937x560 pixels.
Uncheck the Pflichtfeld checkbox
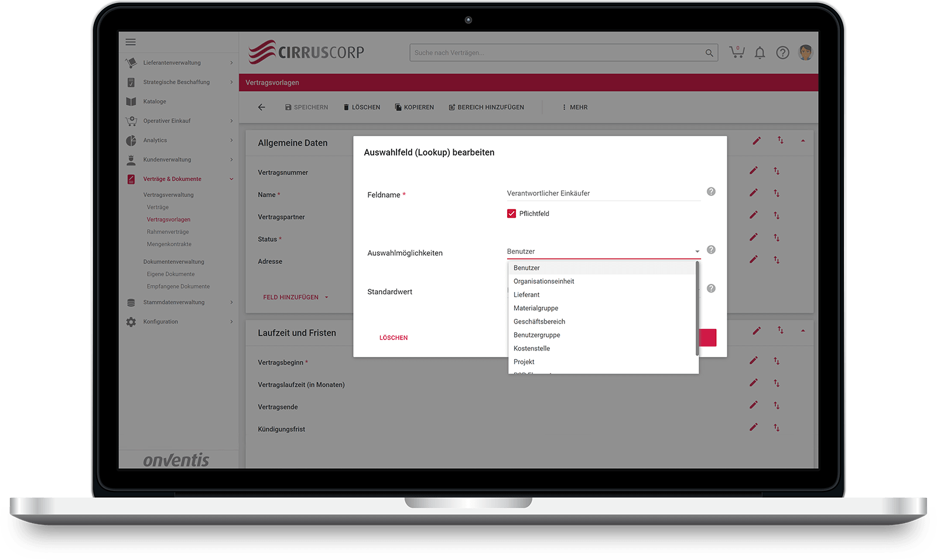point(511,214)
